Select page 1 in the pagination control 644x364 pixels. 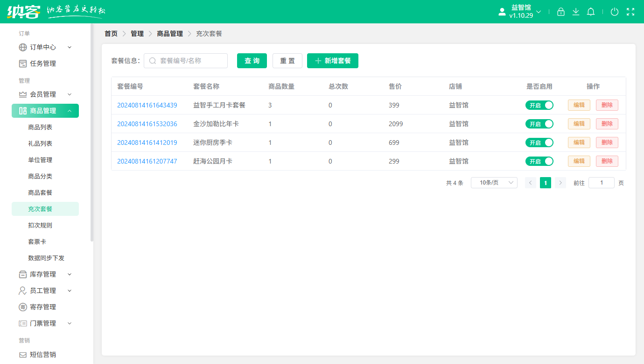click(545, 183)
